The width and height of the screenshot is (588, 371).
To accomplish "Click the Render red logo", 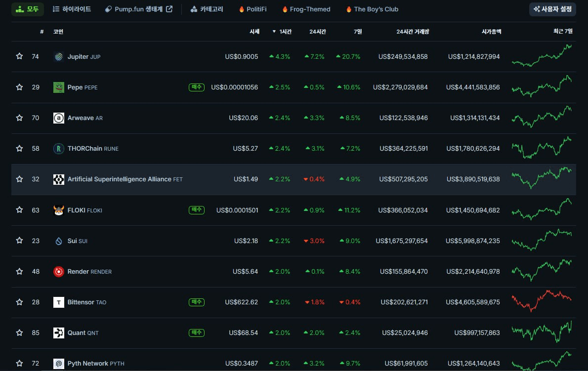I will 58,272.
